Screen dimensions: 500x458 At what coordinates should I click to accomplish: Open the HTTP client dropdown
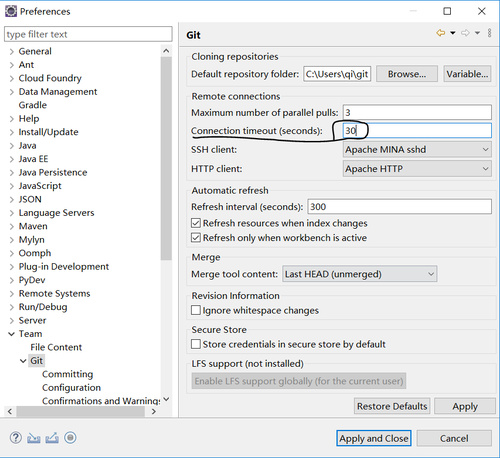pos(417,169)
